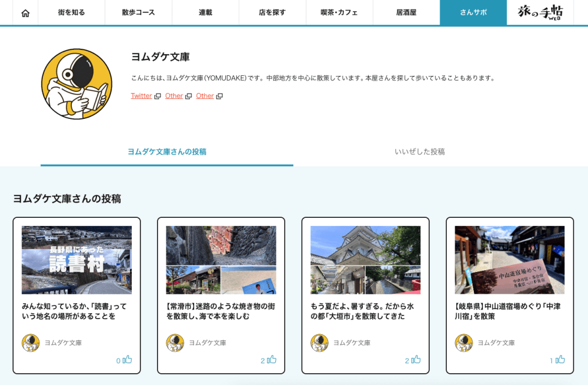The height and width of the screenshot is (385, 588).
Task: Click the home icon in navigation bar
Action: 25,13
